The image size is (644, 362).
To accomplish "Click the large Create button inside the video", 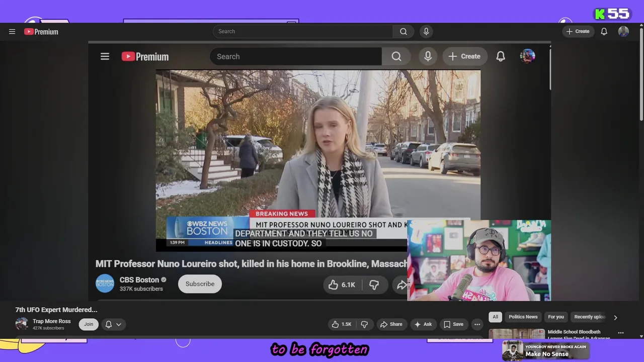I will tap(465, 56).
